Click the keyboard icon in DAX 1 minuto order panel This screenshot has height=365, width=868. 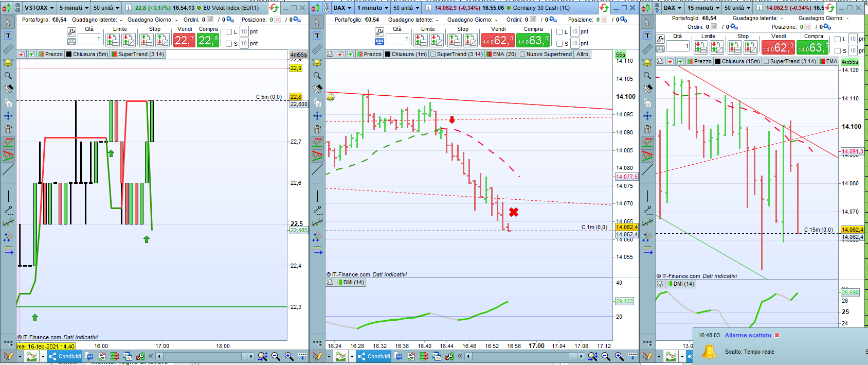pos(379,41)
